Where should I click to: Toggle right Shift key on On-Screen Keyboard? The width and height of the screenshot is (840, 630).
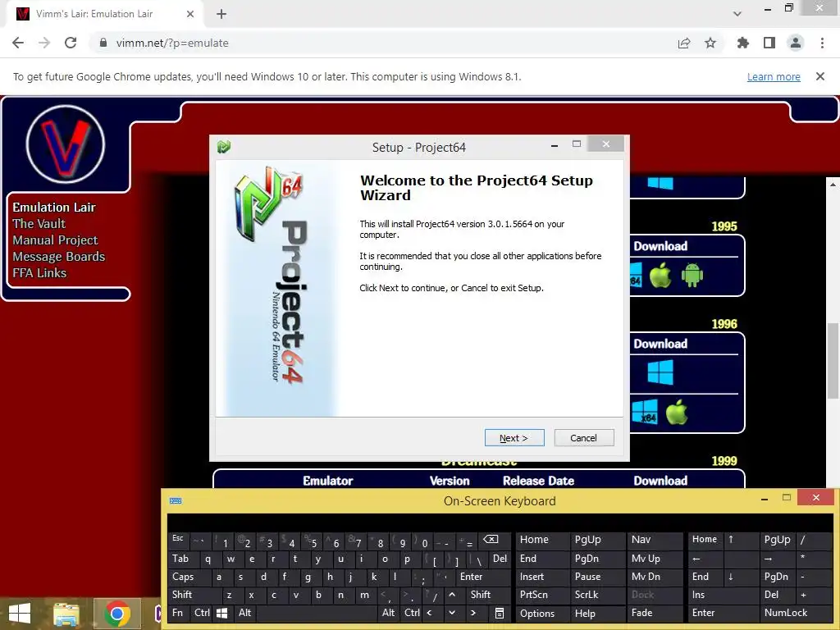[487, 595]
